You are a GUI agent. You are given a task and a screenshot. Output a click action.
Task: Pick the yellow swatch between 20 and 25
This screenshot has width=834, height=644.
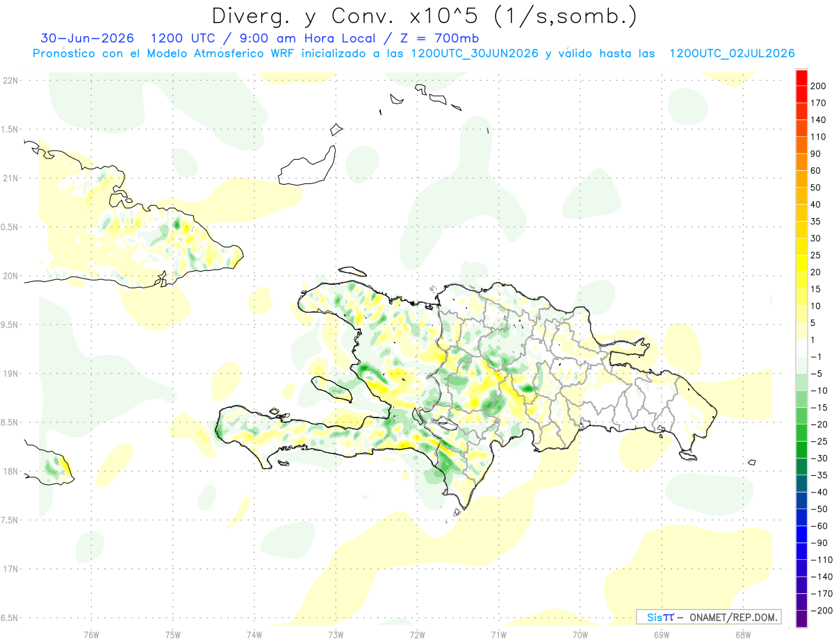coord(801,264)
